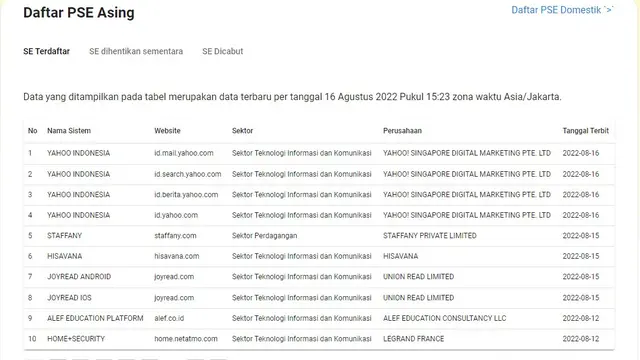Viewport: 640px width, 360px height.
Task: Click the 2022-08-16 date in row 1
Action: pos(581,153)
